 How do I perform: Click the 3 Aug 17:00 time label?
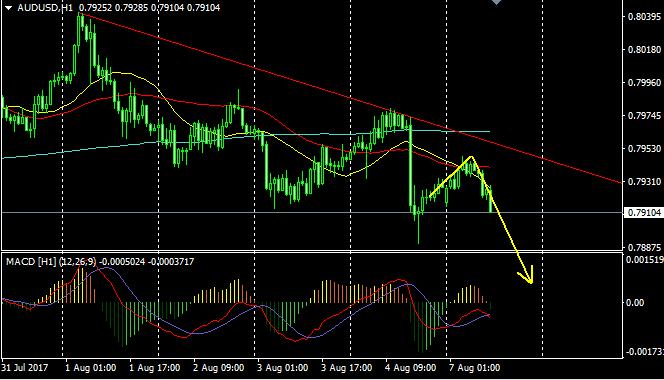[x=346, y=367]
